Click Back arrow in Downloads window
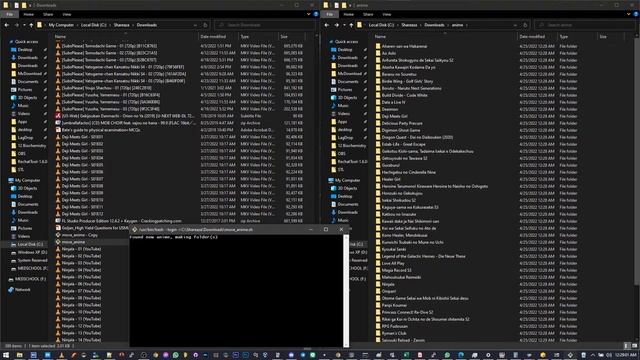The width and height of the screenshot is (640, 360). (7, 25)
